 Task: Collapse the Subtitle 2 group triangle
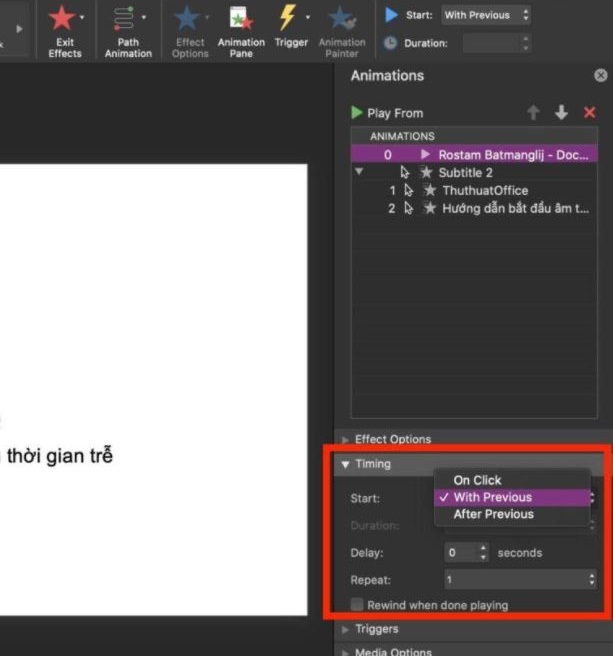pyautogui.click(x=359, y=171)
